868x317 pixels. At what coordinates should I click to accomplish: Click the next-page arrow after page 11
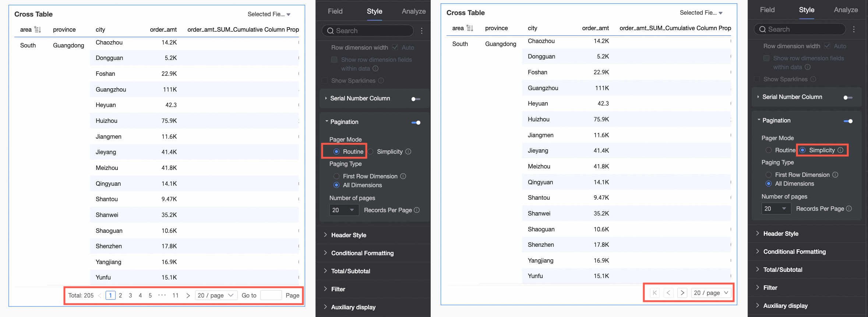click(x=188, y=295)
